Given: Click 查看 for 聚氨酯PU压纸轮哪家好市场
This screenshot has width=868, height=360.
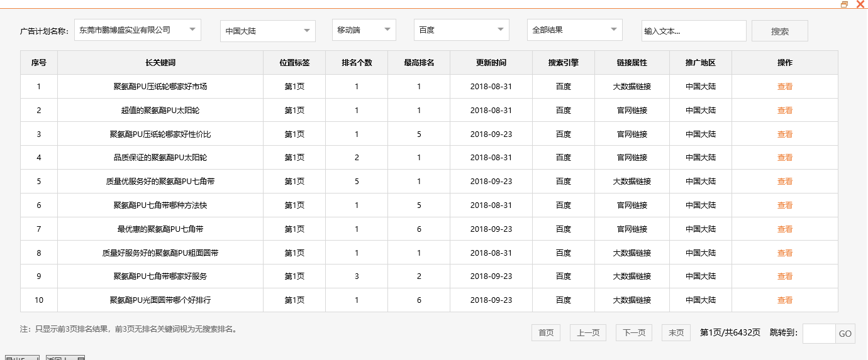Looking at the screenshot, I should tap(785, 87).
